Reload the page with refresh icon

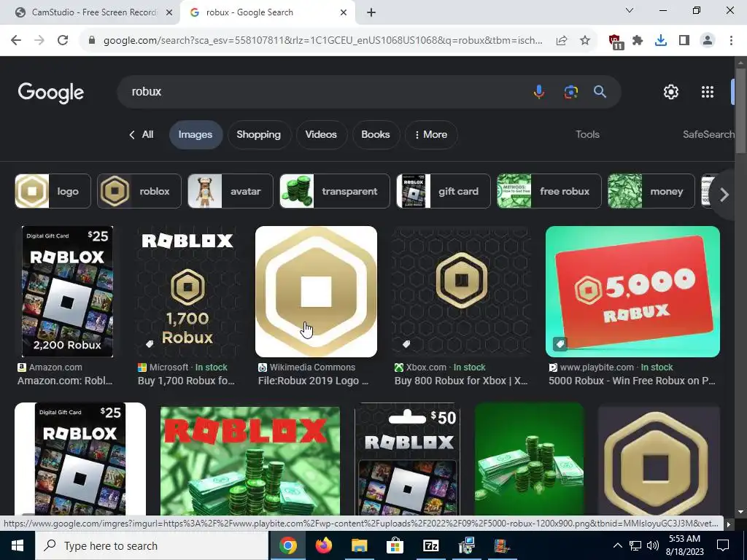pyautogui.click(x=63, y=41)
